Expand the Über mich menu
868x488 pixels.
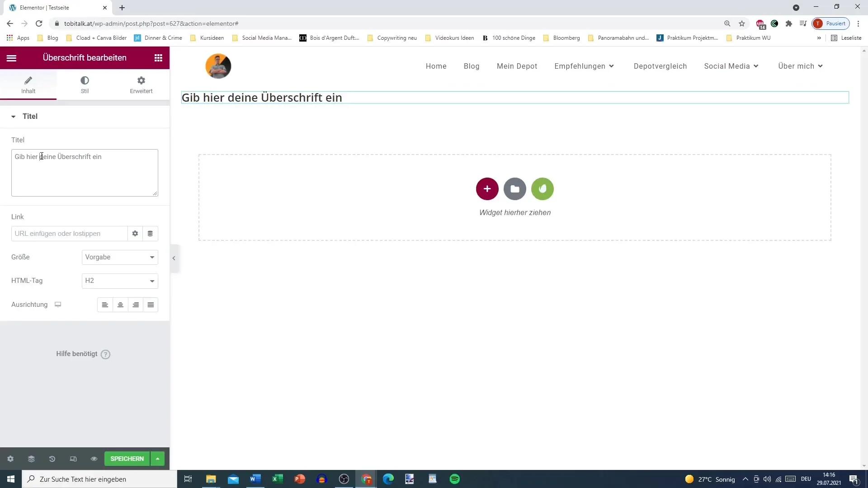click(x=801, y=66)
